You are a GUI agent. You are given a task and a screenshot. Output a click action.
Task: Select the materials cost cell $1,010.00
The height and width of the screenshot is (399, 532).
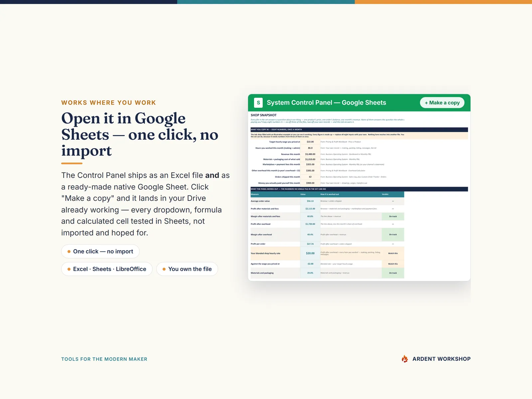tap(310, 159)
